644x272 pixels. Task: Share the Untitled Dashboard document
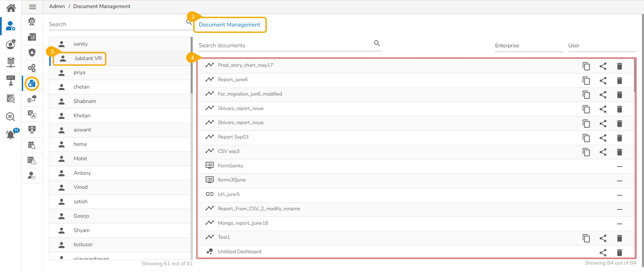coord(603,253)
